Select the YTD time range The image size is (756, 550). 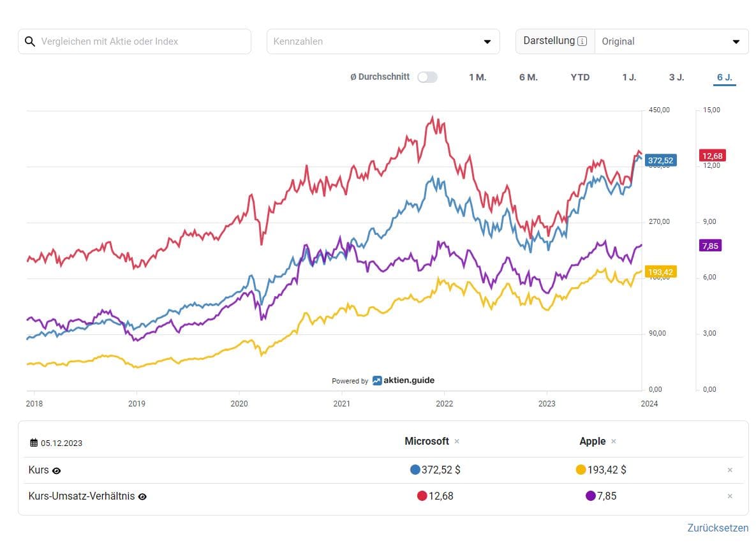[580, 77]
